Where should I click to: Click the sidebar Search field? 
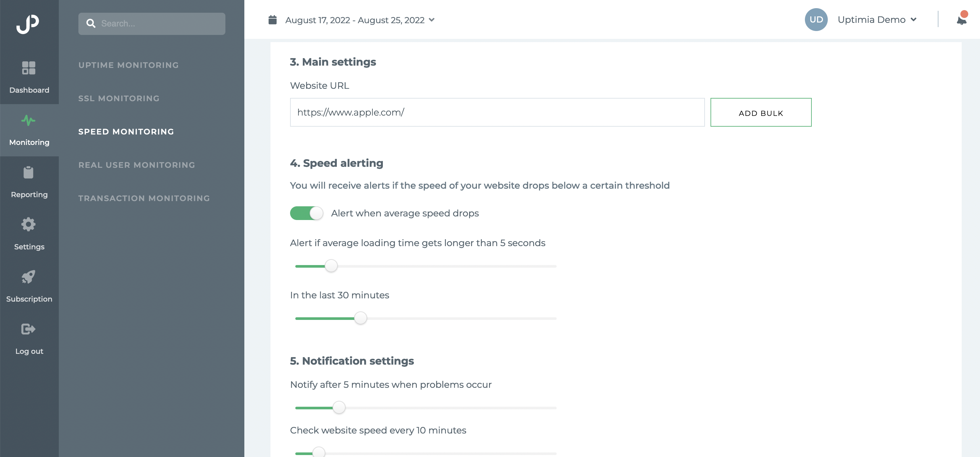pyautogui.click(x=152, y=24)
